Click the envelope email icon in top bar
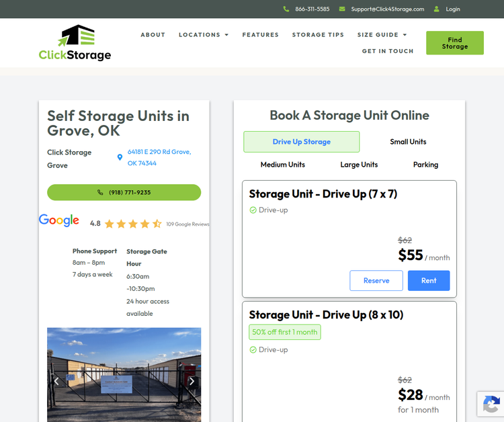The height and width of the screenshot is (422, 504). pyautogui.click(x=342, y=9)
